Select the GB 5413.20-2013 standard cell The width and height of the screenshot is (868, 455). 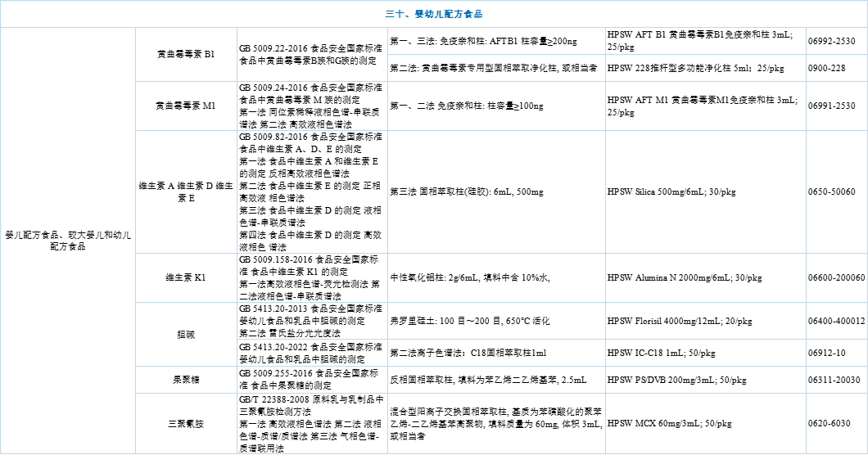[312, 321]
